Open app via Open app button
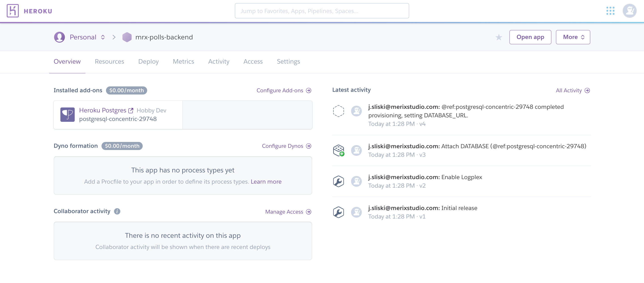This screenshot has width=644, height=283. (x=530, y=37)
